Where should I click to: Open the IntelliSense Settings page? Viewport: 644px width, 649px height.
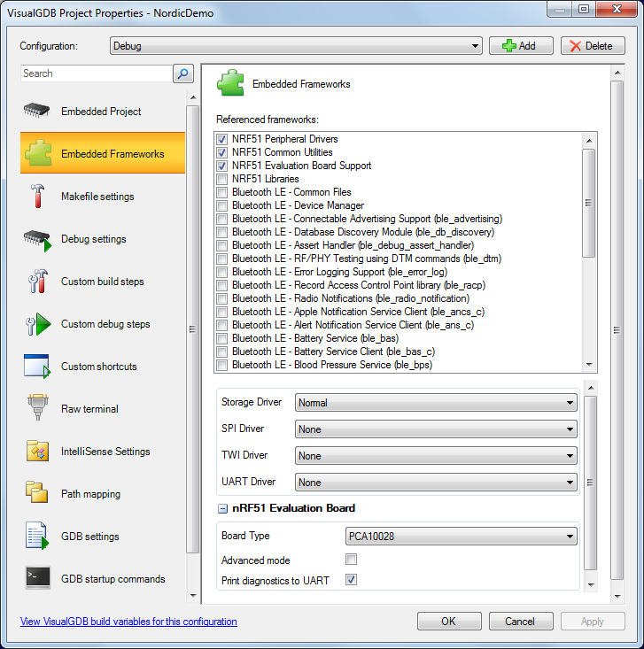click(102, 452)
